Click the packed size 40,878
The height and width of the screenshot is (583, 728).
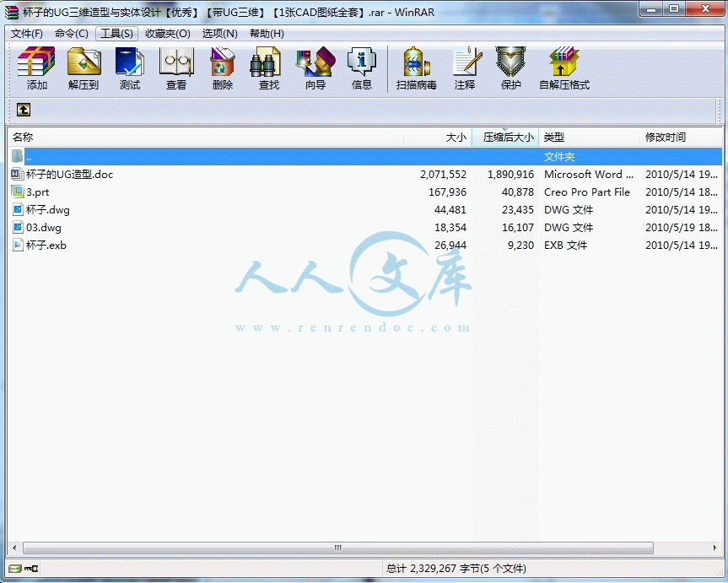[518, 192]
